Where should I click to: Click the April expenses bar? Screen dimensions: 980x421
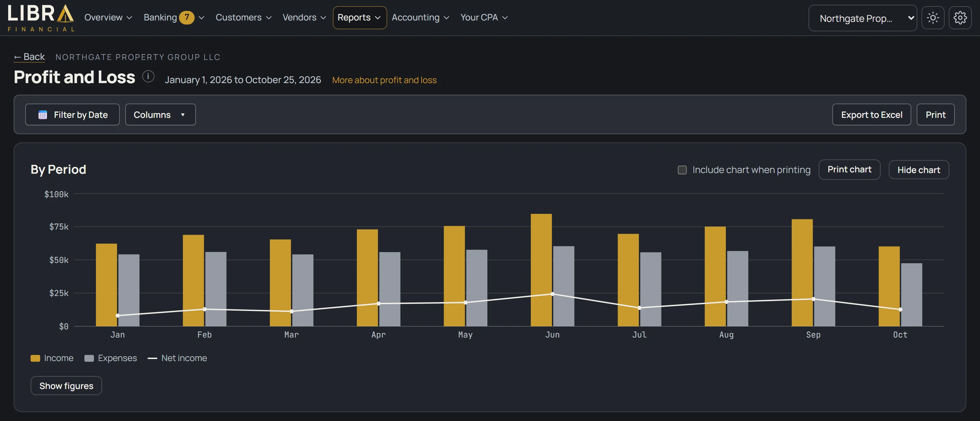click(x=390, y=289)
